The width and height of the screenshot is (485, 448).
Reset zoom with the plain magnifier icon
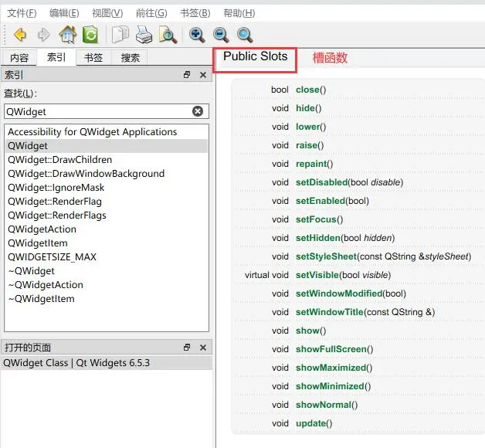[x=245, y=35]
